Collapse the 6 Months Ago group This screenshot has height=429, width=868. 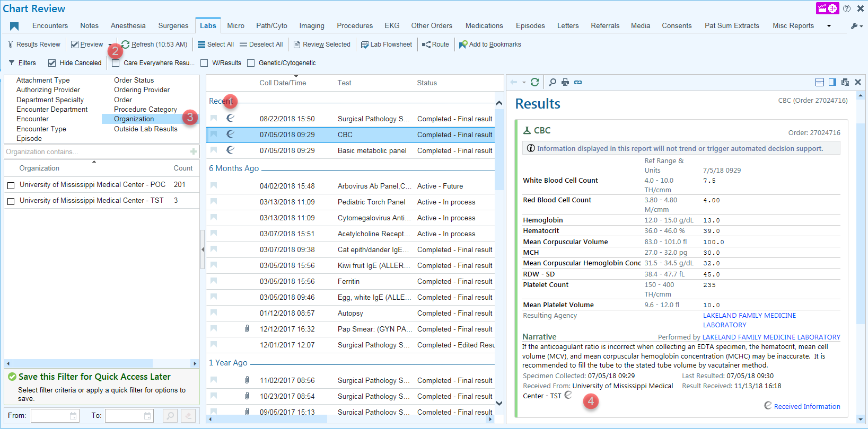click(x=234, y=168)
